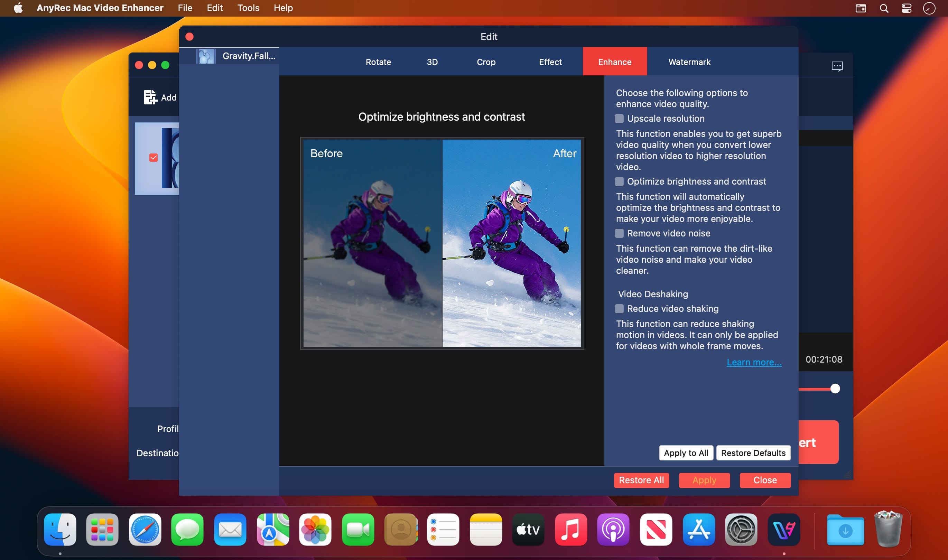Click the Video Deshaking section label

[653, 294]
